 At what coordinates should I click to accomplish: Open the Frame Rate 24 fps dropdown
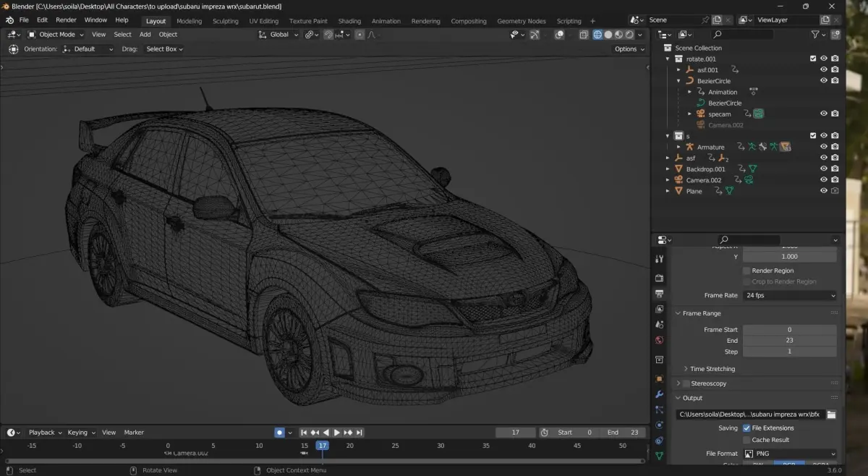[789, 295]
